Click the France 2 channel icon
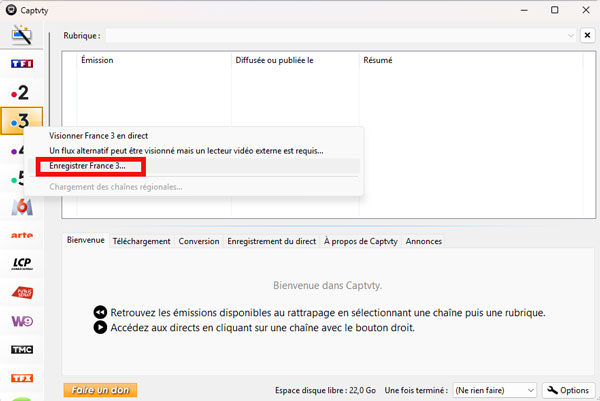Screen dimensions: 600x401 21,93
